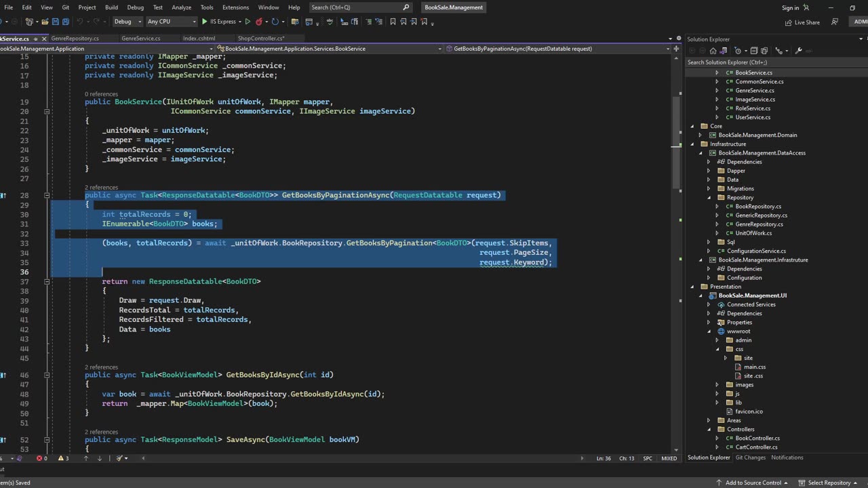
Task: Go to previous issue up arrow
Action: [x=85, y=458]
